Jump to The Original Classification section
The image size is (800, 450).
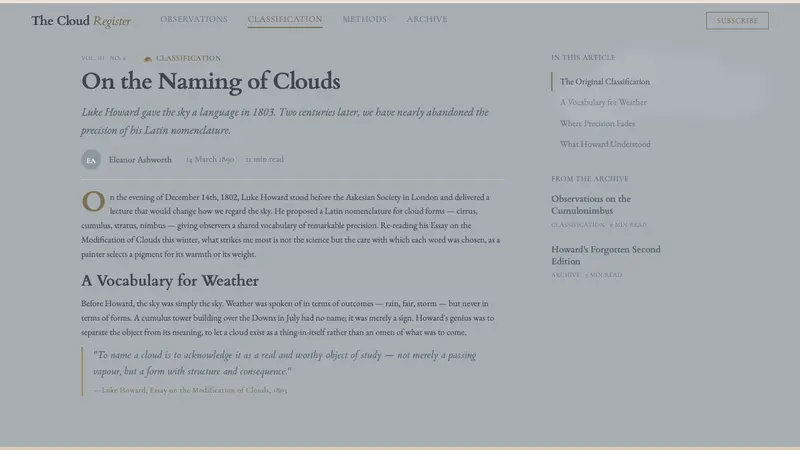[605, 82]
